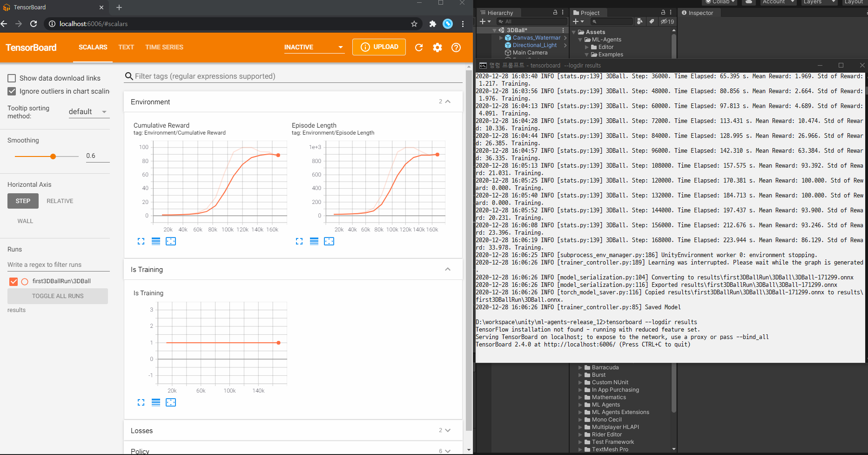Expand Canvas_Watermark in Unity Hierarchy
The width and height of the screenshot is (868, 455).
point(501,38)
